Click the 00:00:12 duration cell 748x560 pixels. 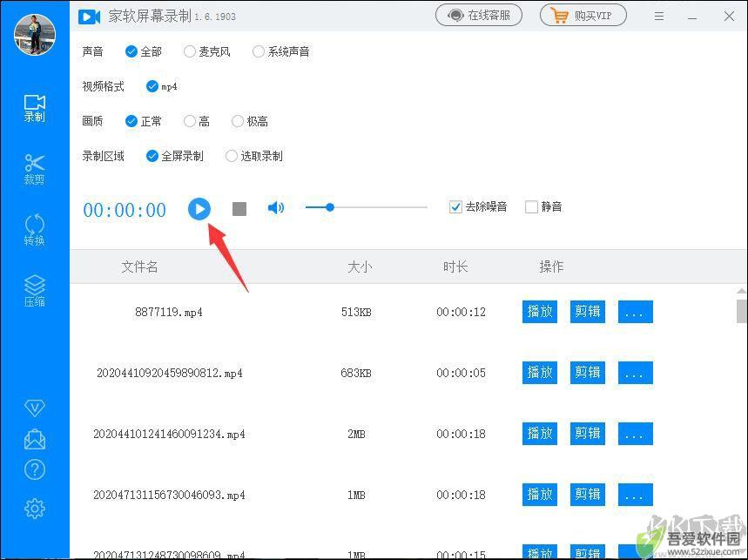click(x=461, y=313)
